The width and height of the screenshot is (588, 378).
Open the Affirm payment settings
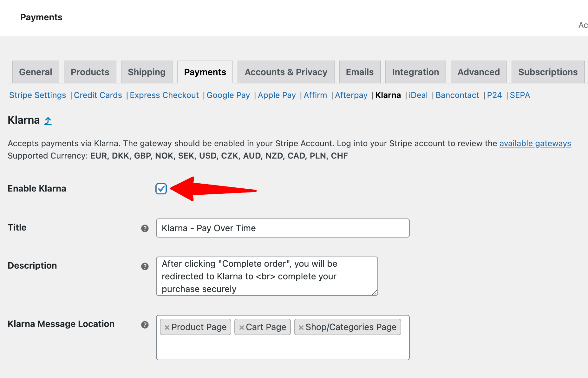(315, 95)
